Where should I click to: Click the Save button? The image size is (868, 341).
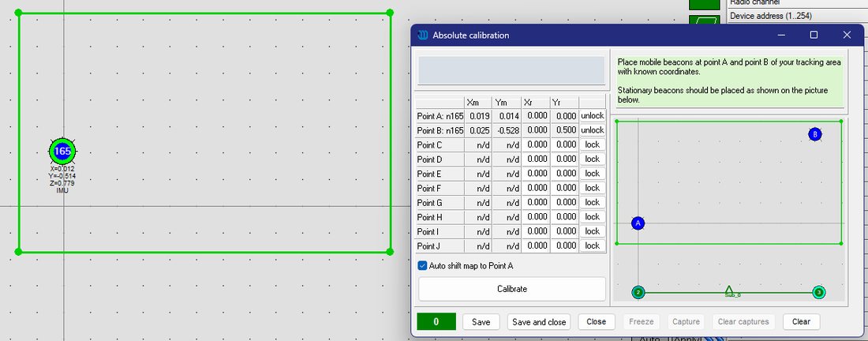(x=481, y=321)
